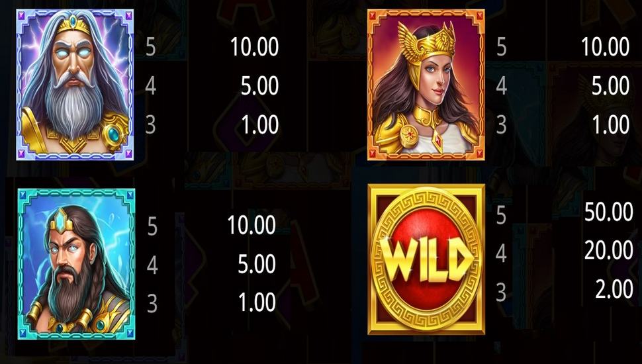Click the dark-bearded god symbol
The image size is (642, 364).
click(76, 264)
